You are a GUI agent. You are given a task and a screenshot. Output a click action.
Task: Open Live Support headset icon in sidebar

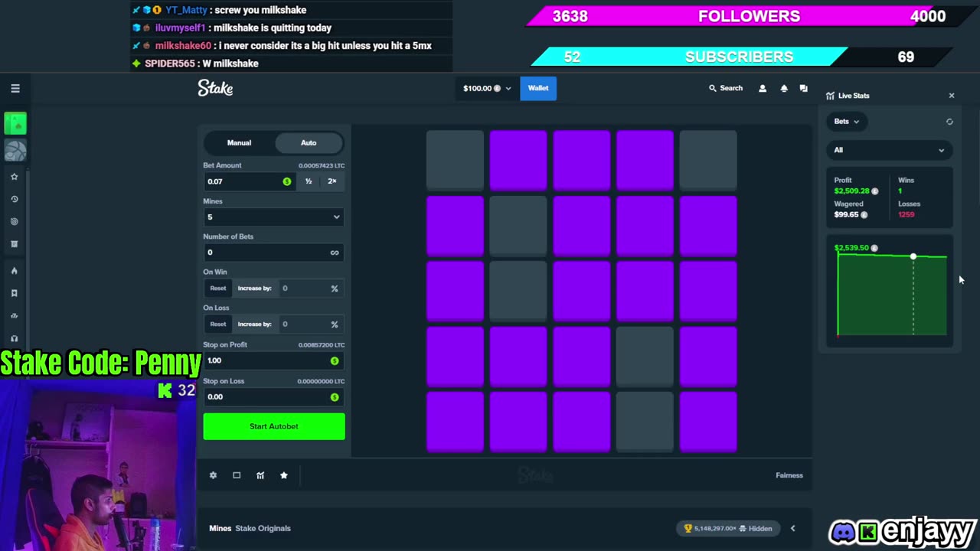(x=14, y=338)
